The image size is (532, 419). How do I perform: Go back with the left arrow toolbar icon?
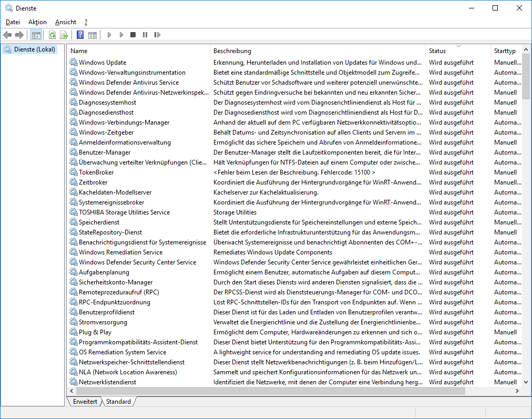7,35
